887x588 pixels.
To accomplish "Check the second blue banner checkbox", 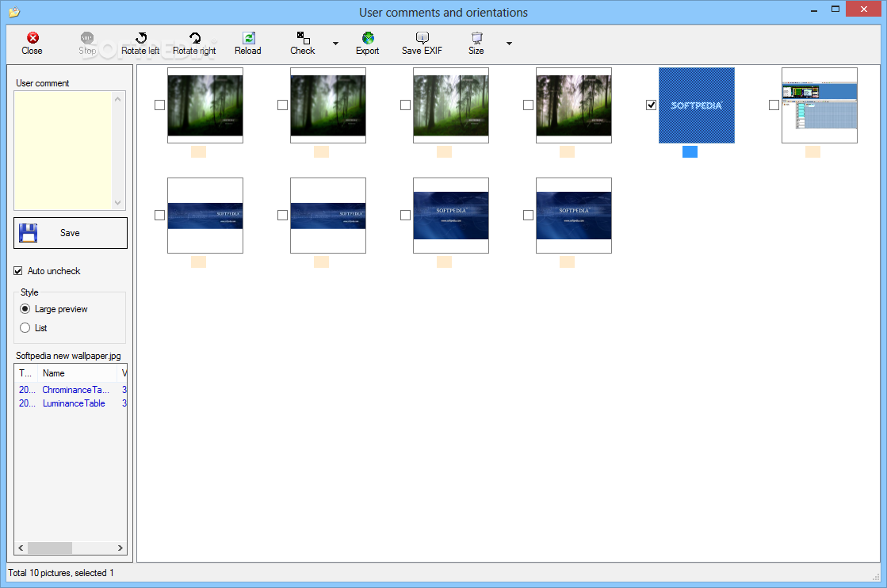I will (x=282, y=216).
